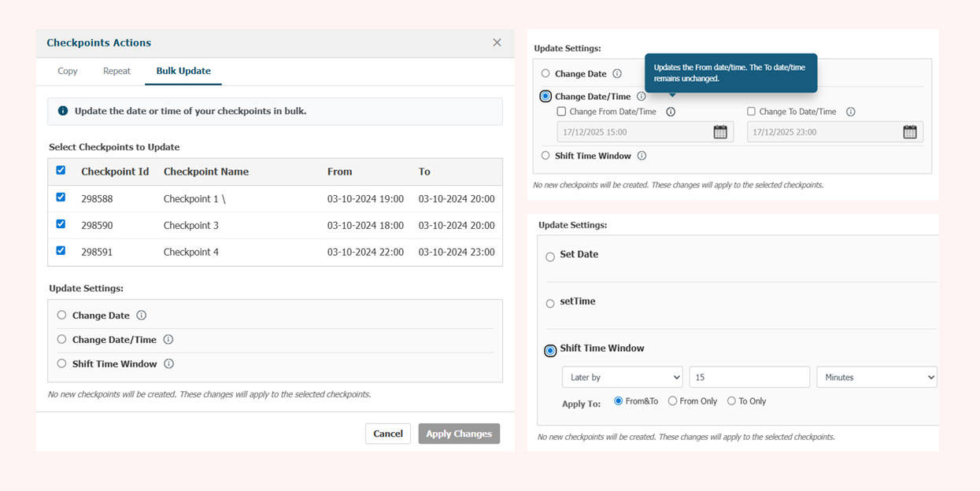Click the info icon beside Change From Date/Time

pos(670,111)
